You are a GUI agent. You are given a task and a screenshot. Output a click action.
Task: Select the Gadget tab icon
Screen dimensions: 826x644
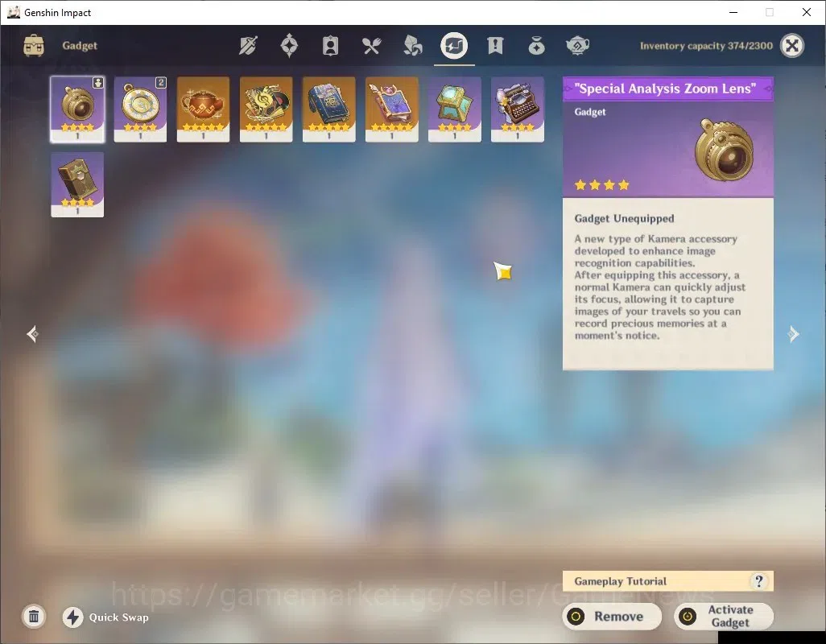tap(454, 46)
